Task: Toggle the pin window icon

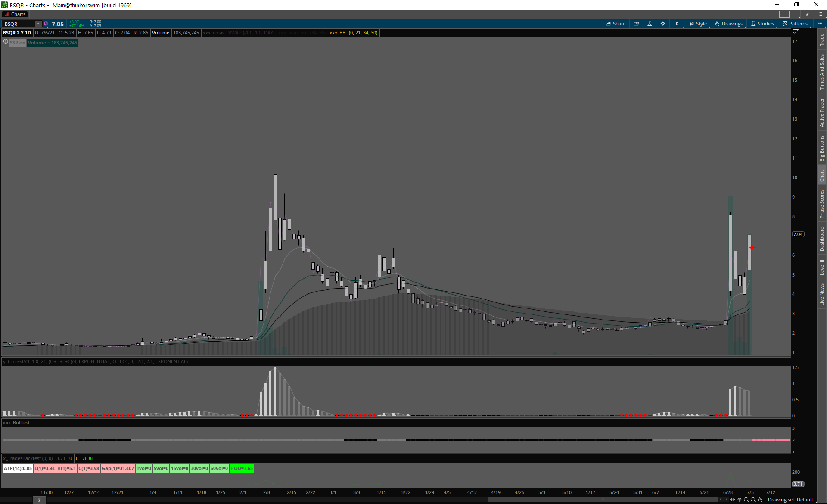Action: click(807, 14)
